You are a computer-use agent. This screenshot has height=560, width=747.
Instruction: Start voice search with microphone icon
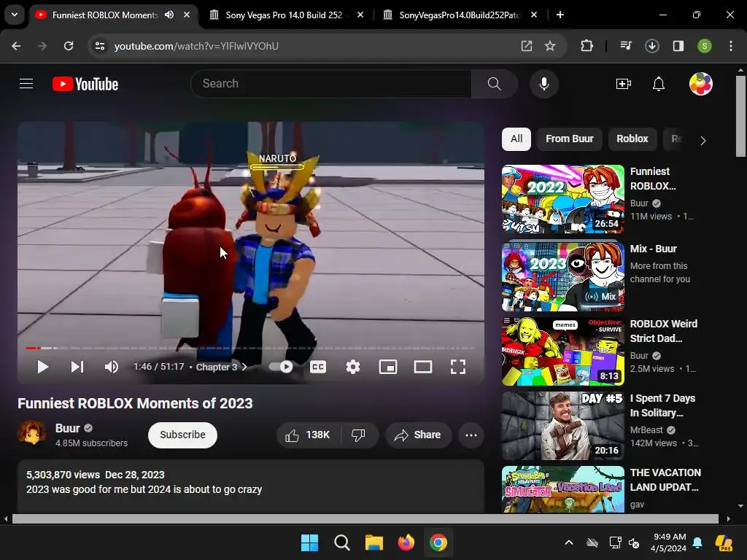(544, 84)
